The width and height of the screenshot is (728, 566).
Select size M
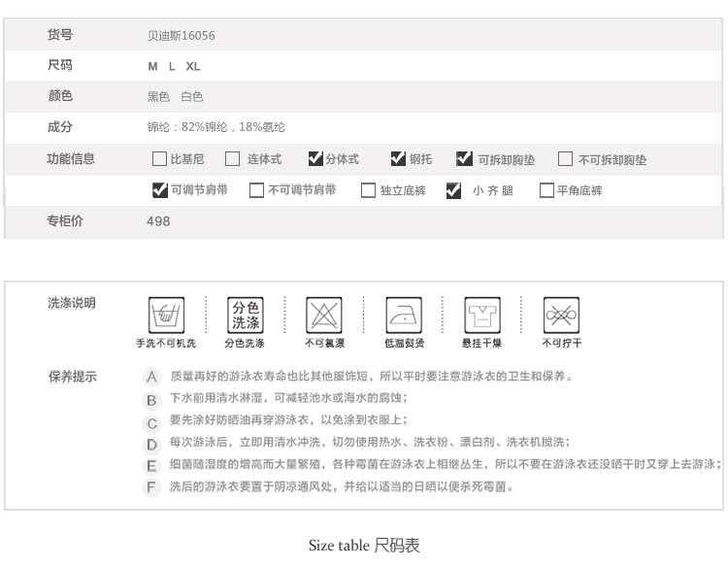(152, 66)
